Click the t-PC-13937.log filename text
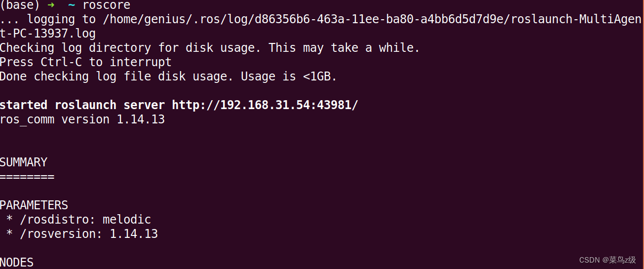 point(48,34)
